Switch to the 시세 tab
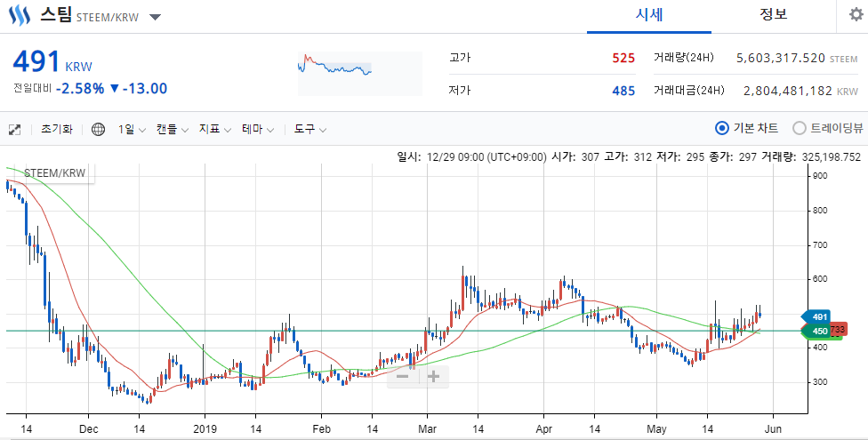 [x=649, y=15]
